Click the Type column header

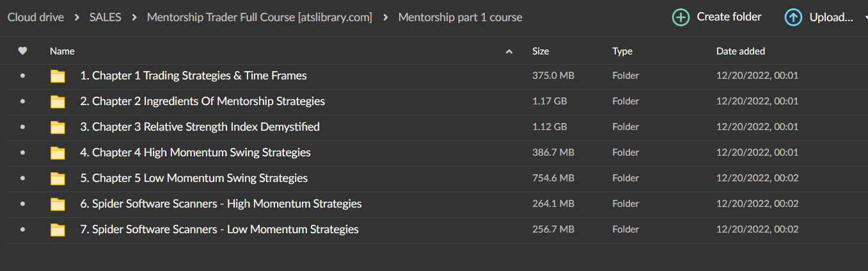point(622,51)
